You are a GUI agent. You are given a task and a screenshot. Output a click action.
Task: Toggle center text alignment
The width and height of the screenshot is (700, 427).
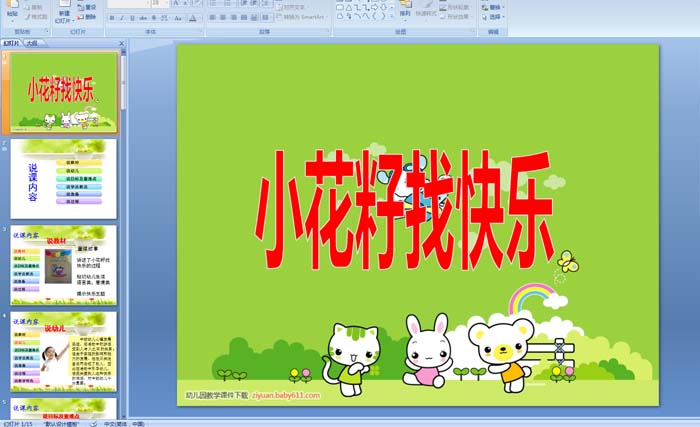(223, 17)
